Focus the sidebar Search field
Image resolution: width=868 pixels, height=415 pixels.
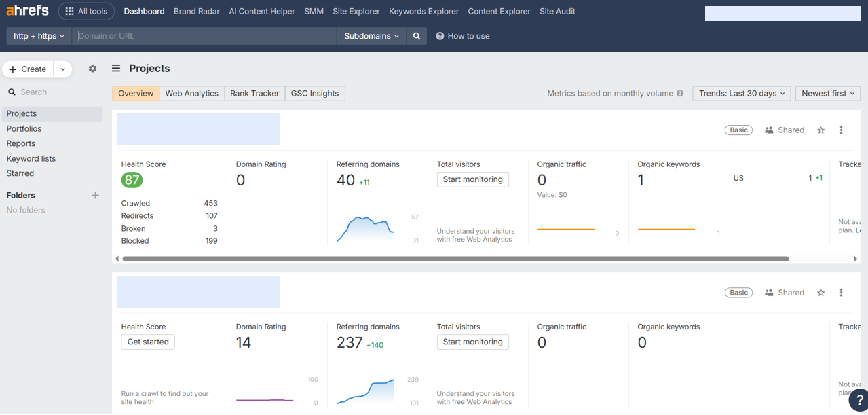click(52, 92)
